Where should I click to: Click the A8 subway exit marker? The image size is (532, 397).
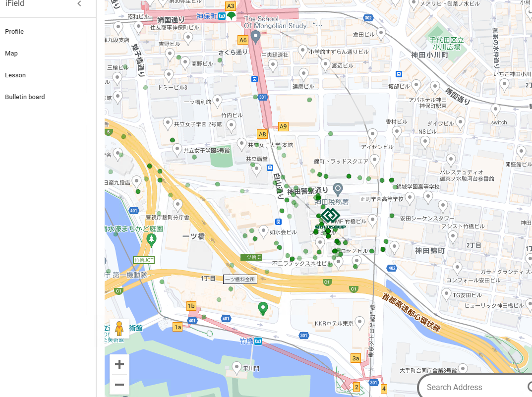(262, 134)
